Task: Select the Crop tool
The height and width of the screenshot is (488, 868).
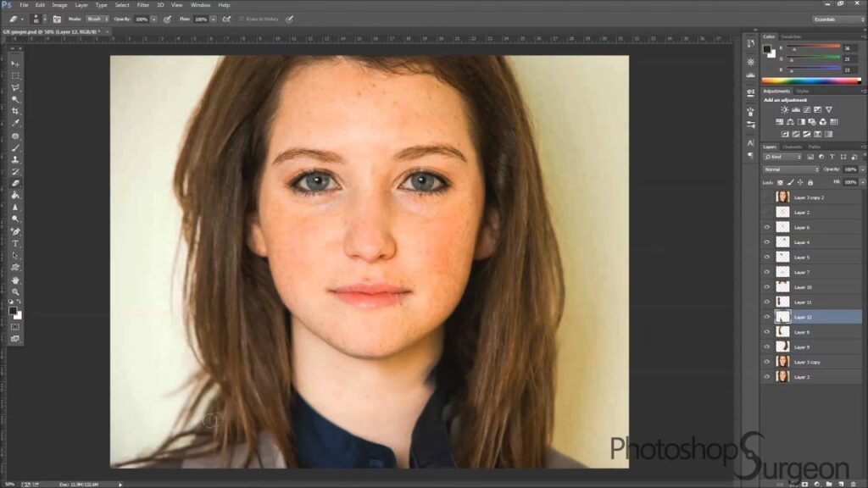Action: pyautogui.click(x=15, y=112)
